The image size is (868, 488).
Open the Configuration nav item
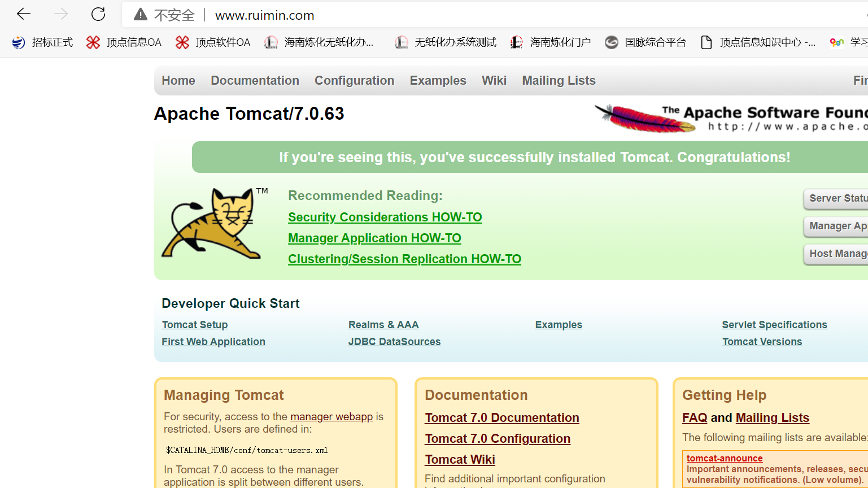(355, 81)
